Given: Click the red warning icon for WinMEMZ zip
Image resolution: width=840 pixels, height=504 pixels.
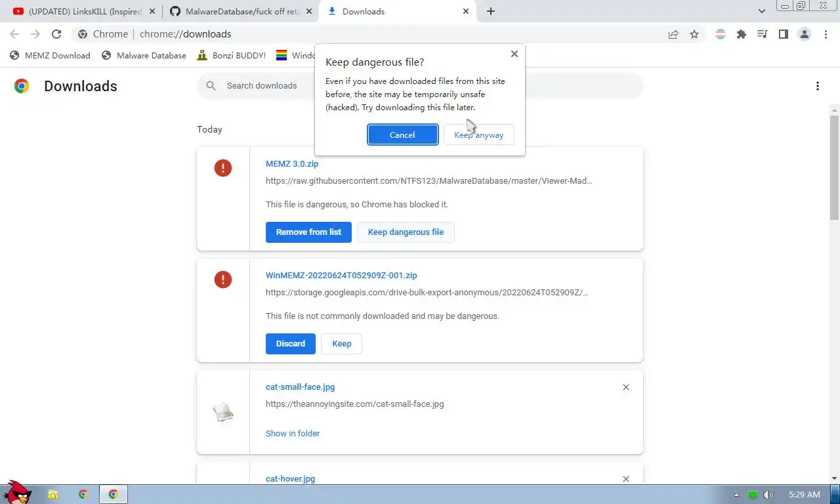Looking at the screenshot, I should coord(223,280).
